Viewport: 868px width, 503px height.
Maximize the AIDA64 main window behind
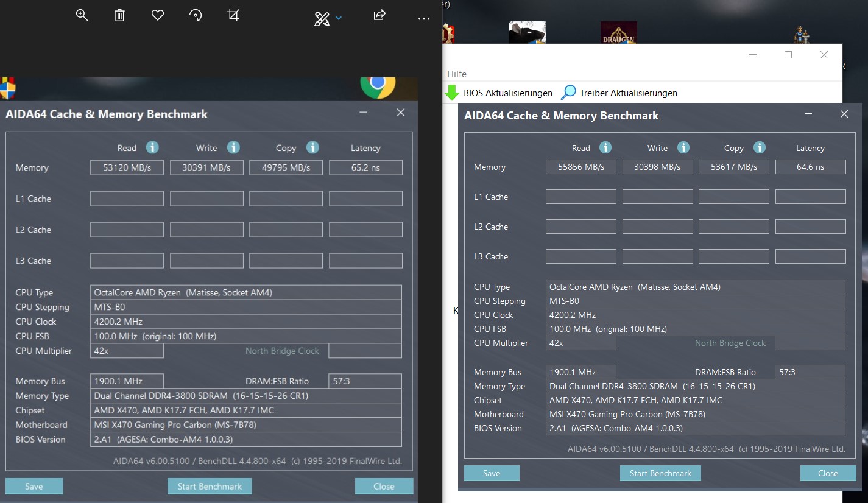click(x=788, y=55)
